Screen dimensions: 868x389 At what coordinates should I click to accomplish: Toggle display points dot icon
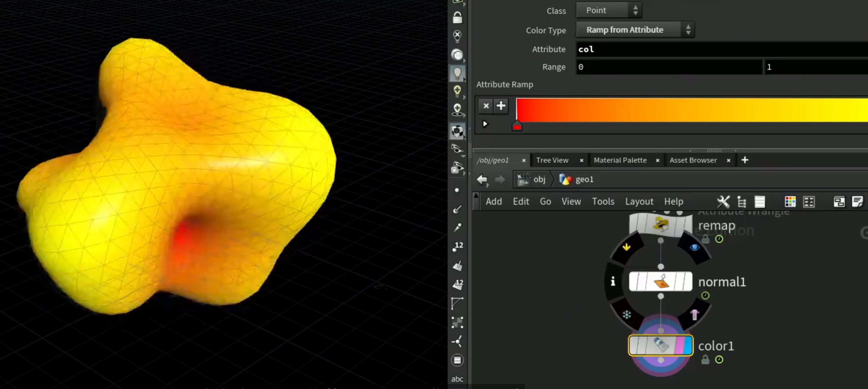pyautogui.click(x=457, y=191)
